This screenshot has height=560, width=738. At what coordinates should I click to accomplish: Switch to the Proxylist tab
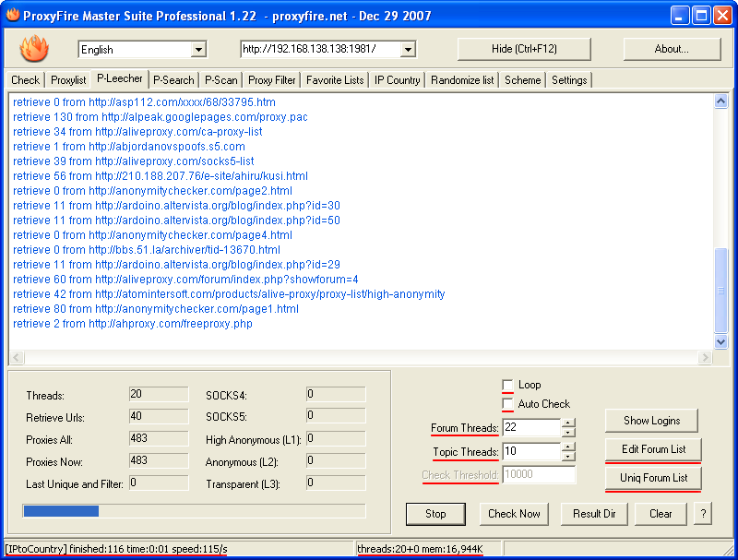click(x=68, y=80)
